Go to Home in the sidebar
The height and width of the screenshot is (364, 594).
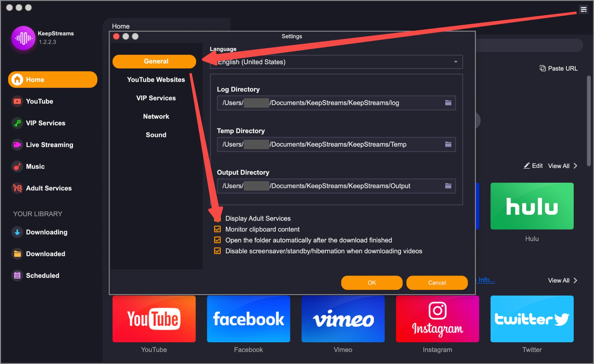click(53, 79)
